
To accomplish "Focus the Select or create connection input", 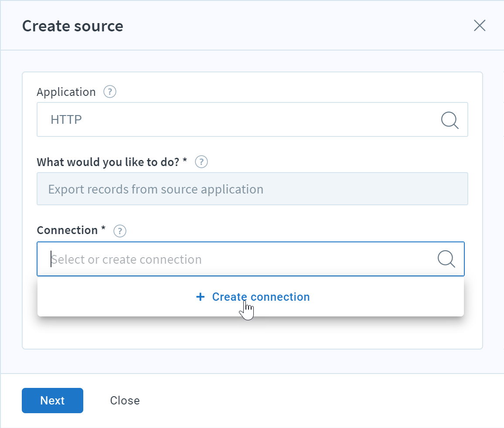I will click(174, 259).
